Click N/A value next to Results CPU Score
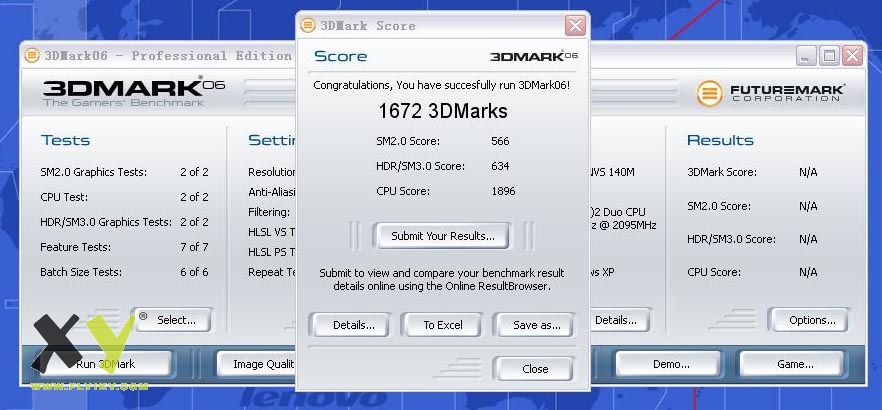This screenshot has width=882, height=410. pyautogui.click(x=808, y=272)
